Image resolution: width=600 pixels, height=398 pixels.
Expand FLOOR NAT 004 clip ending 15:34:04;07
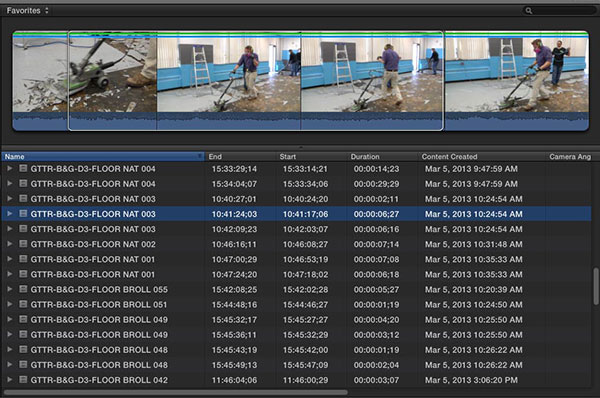[10, 184]
